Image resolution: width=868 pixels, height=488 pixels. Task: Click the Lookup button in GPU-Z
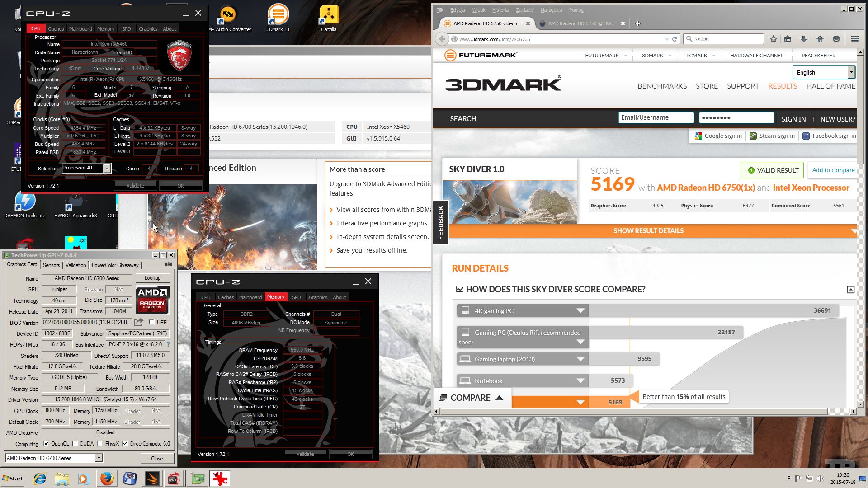pos(152,278)
